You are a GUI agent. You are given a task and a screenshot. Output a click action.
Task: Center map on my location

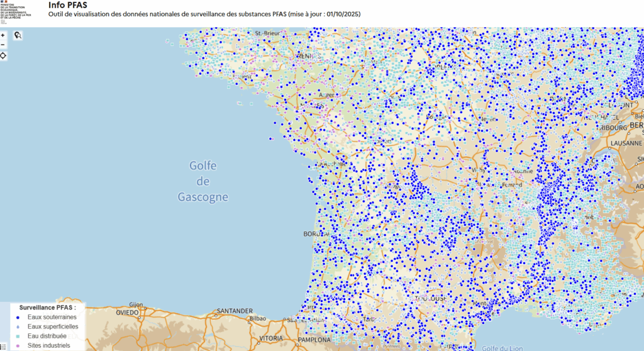[x=3, y=56]
